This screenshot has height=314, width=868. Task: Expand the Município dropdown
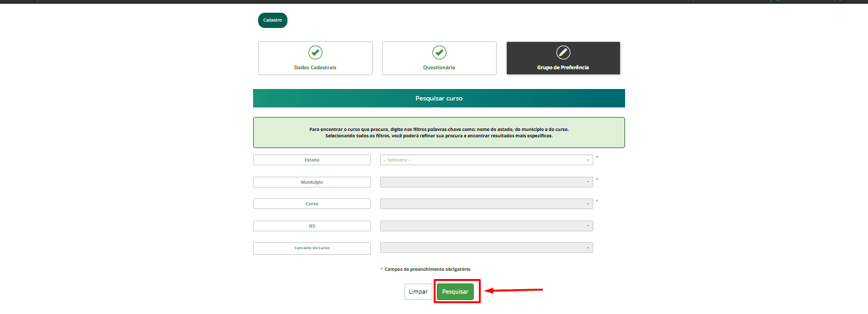(x=486, y=182)
